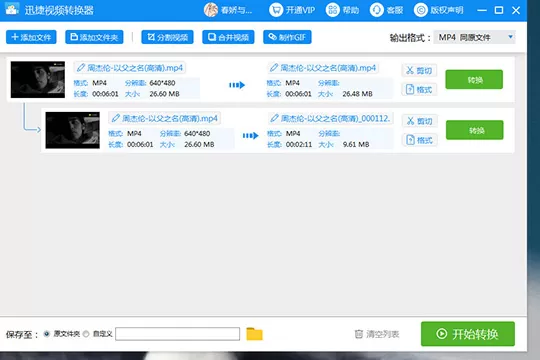Select the 原文件夹 radio option
Viewport: 540px width, 360px height.
[46, 334]
